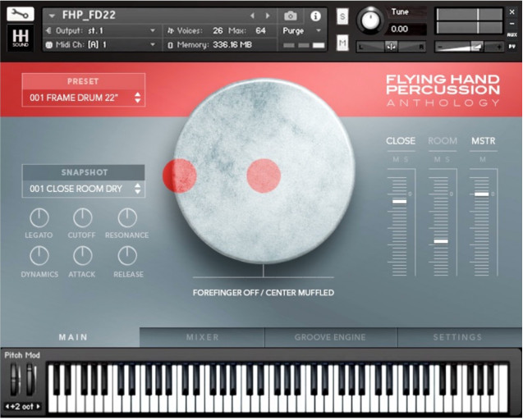
Task: Go to the previous instrument arrow
Action: tap(253, 16)
